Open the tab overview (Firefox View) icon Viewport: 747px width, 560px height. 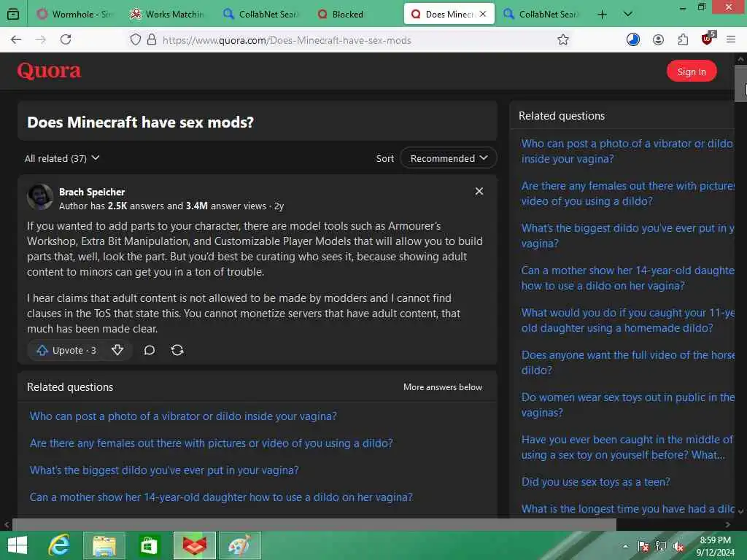coord(13,15)
